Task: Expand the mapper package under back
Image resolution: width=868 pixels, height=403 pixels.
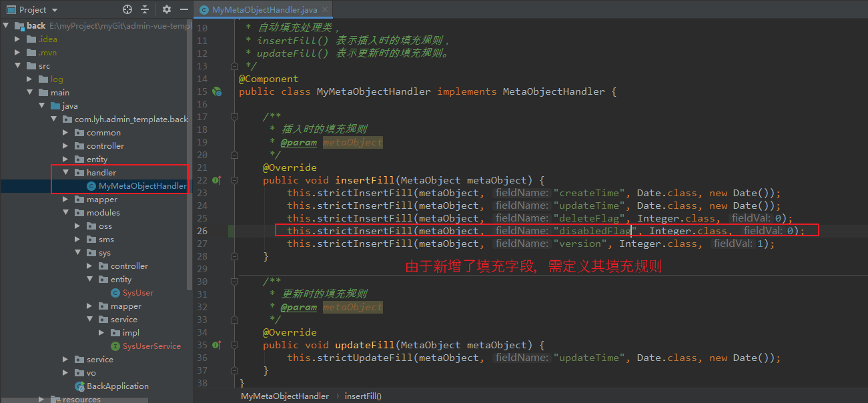Action: click(x=65, y=199)
